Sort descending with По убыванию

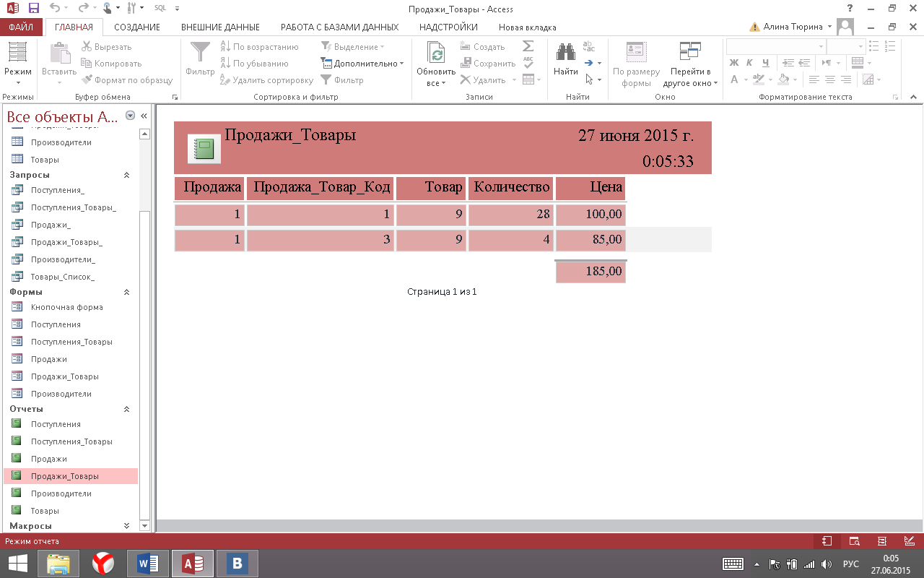click(254, 64)
